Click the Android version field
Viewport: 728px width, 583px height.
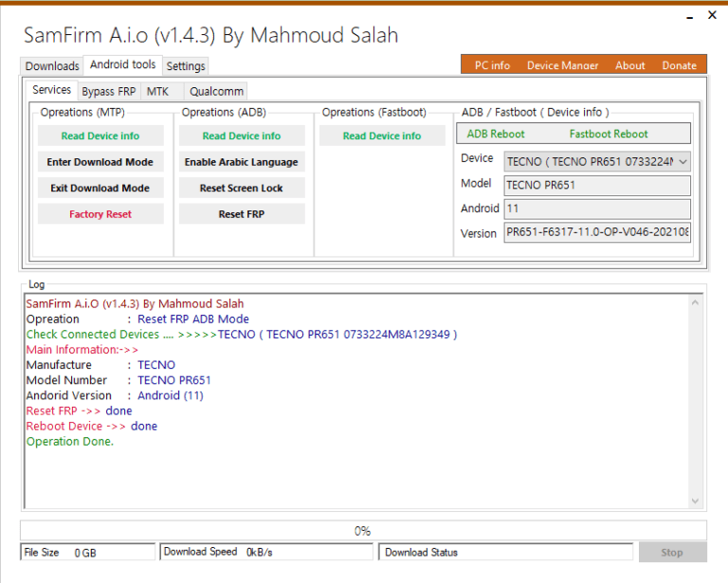[597, 209]
